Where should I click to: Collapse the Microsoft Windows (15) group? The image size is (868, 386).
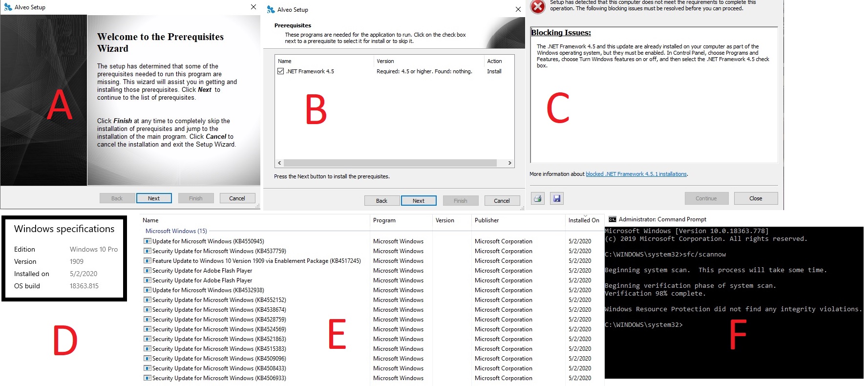[176, 231]
